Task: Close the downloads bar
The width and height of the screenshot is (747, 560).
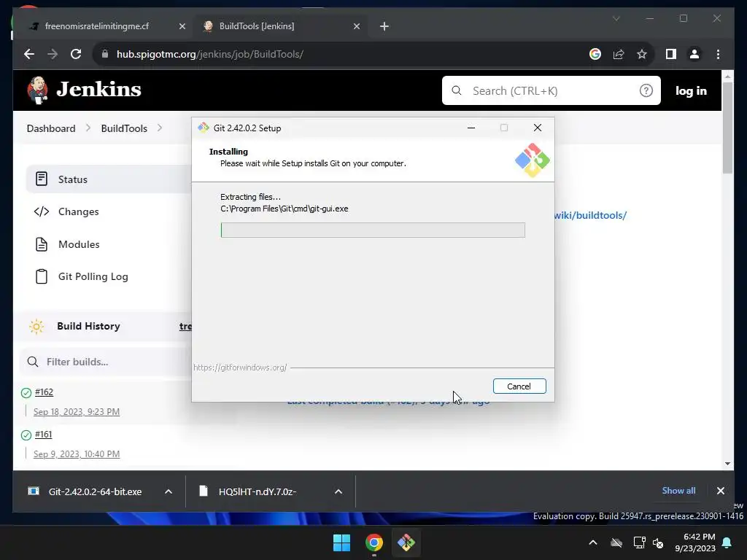Action: tap(720, 491)
